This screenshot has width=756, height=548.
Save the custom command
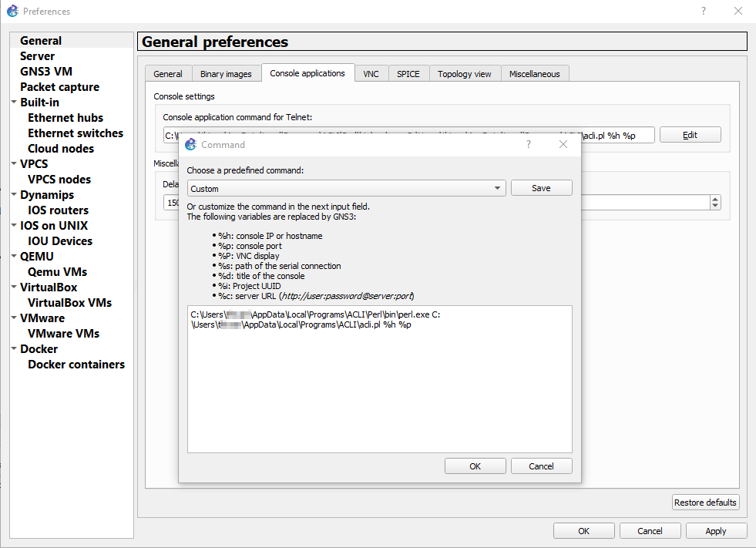click(541, 188)
